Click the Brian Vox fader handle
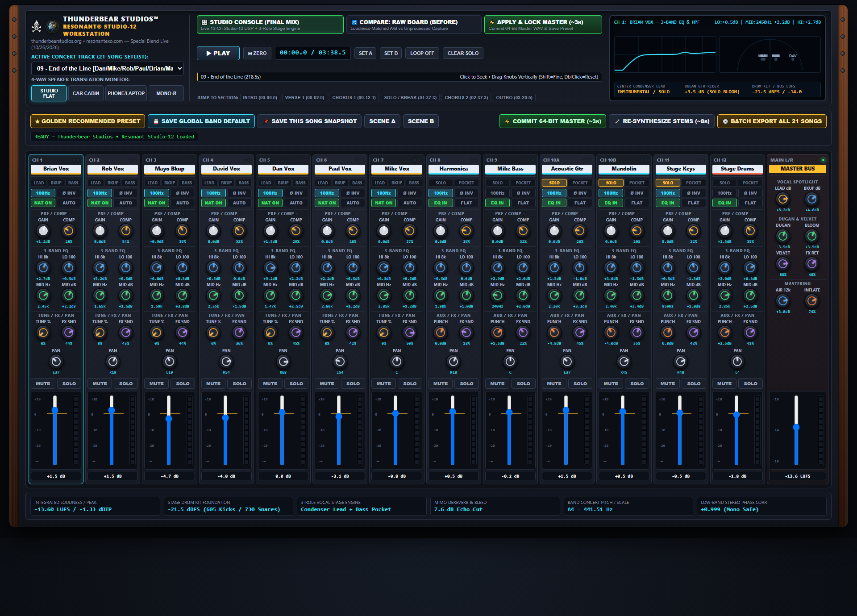 click(55, 410)
